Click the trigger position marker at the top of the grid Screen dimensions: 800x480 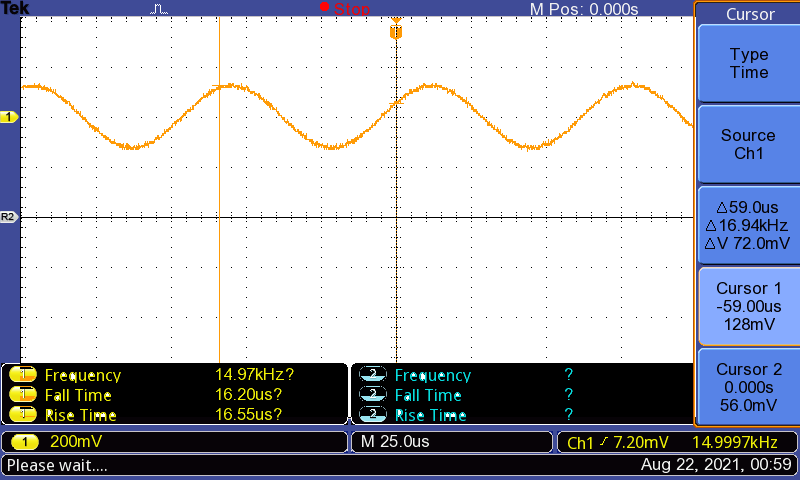click(396, 29)
